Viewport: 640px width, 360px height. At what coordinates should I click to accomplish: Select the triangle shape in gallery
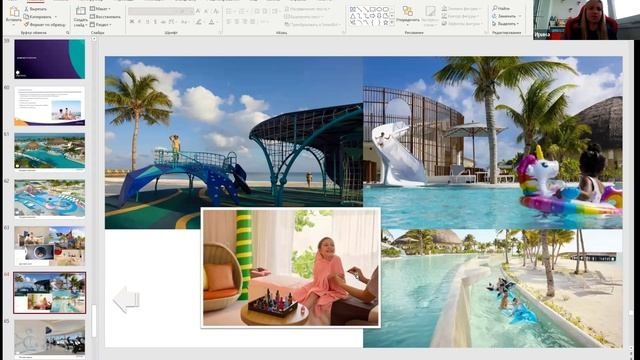353,16
